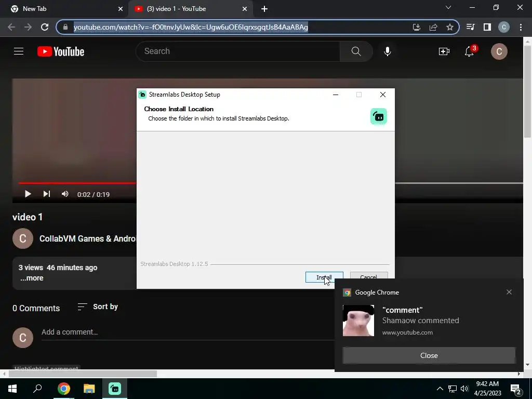Open the Create video camera icon
This screenshot has height=399, width=532.
click(x=444, y=51)
